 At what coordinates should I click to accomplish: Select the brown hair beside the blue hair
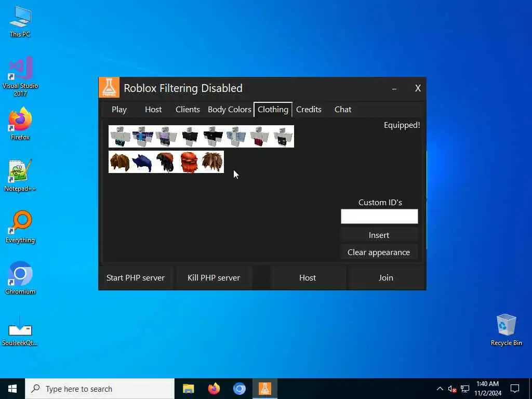click(120, 162)
